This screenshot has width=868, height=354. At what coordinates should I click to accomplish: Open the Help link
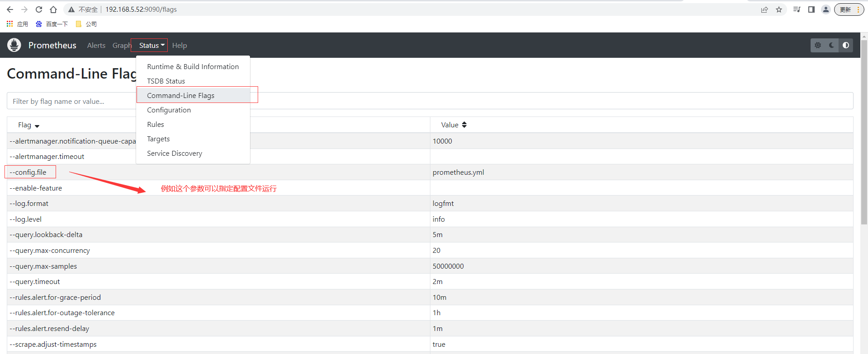(179, 45)
